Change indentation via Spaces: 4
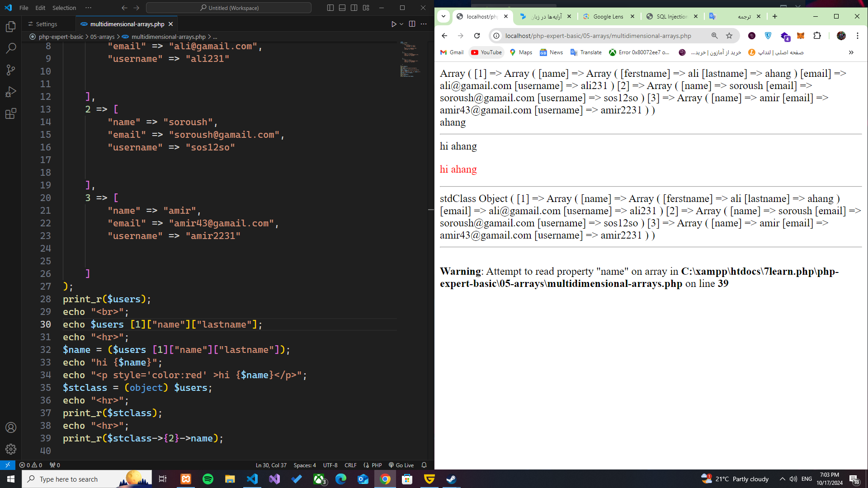Screen dimensions: 868x488 click(x=305, y=465)
